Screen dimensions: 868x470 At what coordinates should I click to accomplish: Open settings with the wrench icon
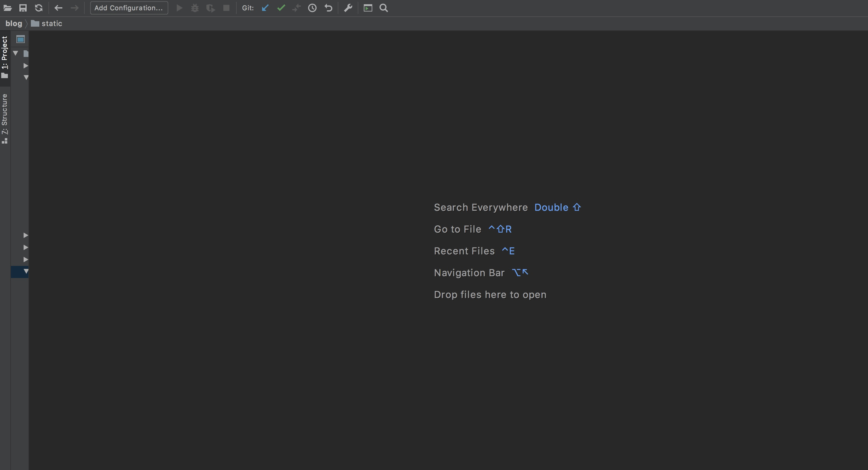348,8
